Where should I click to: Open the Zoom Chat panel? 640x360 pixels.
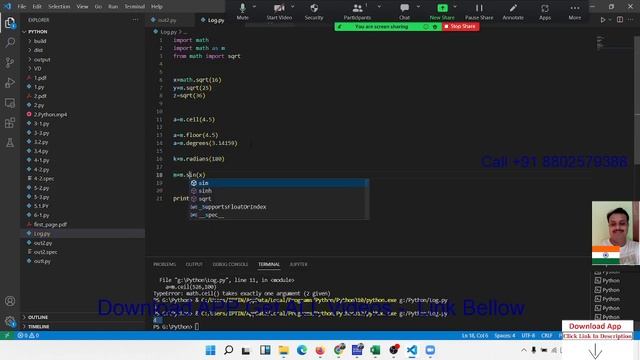coord(404,11)
